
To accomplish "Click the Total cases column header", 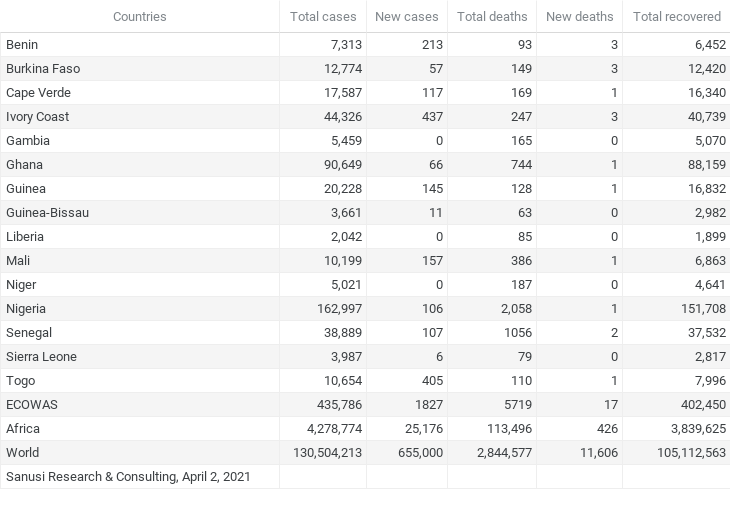I will click(x=323, y=17).
